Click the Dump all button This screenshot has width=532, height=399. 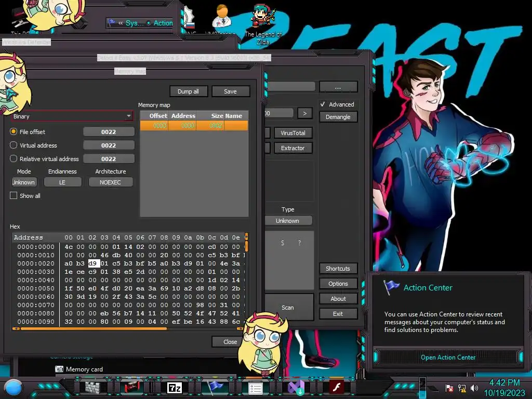point(188,91)
